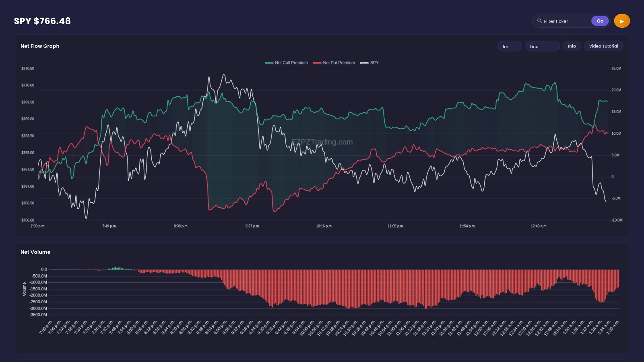Click the $770.50 price axis label
This screenshot has height=362, width=644.
coord(28,69)
